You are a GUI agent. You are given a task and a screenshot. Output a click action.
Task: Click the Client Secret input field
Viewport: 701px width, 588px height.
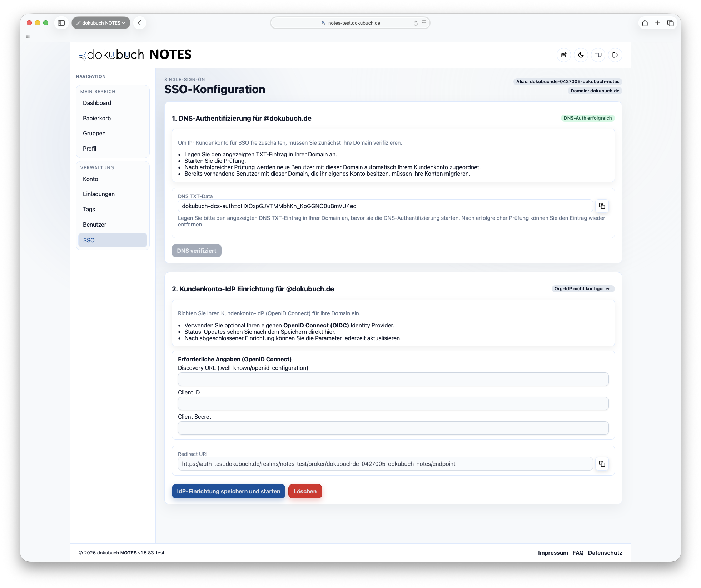[393, 428]
